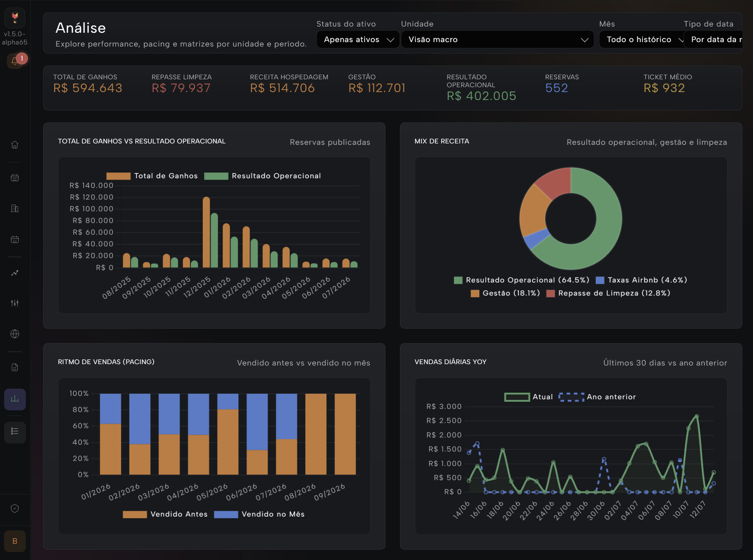Click the Reservas 552 value
This screenshot has width=753, height=560.
[556, 88]
